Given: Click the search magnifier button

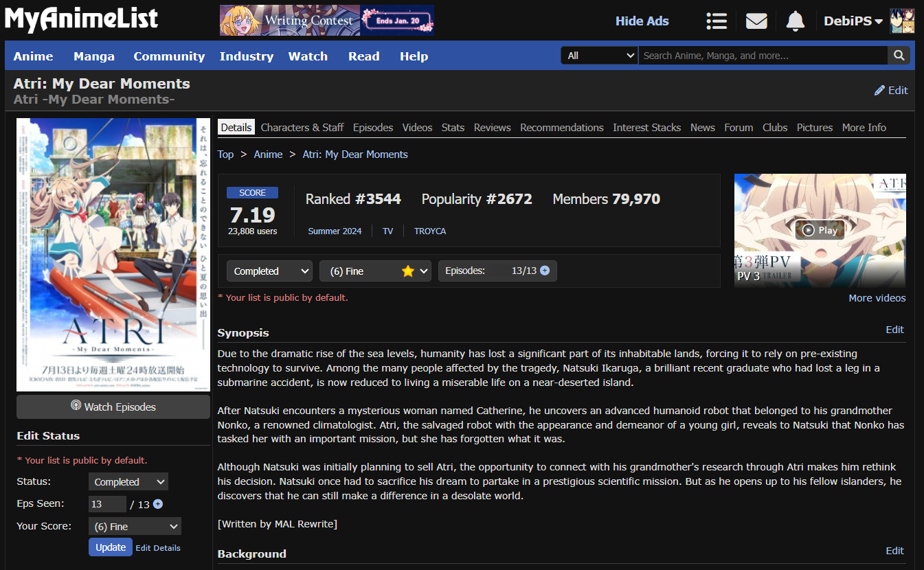Looking at the screenshot, I should (899, 56).
